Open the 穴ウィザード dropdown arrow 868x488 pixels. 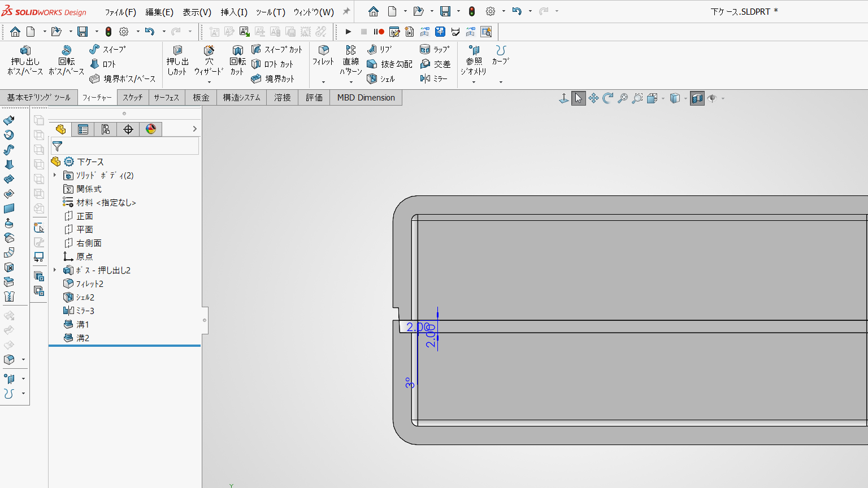pyautogui.click(x=209, y=82)
